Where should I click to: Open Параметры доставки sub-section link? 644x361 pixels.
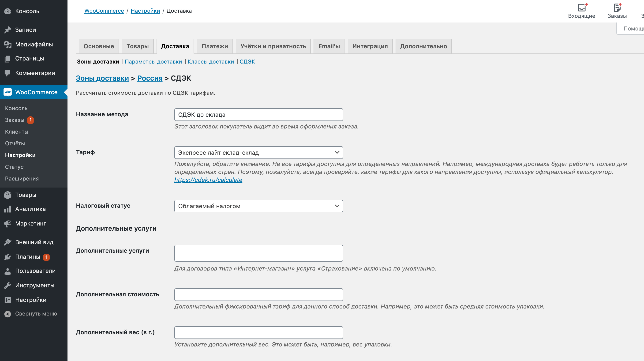[153, 62]
